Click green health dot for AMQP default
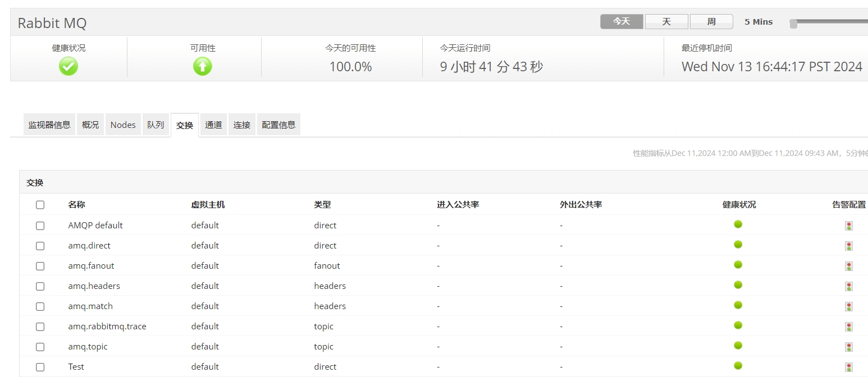Screen dimensions: 868x377 [x=738, y=224]
